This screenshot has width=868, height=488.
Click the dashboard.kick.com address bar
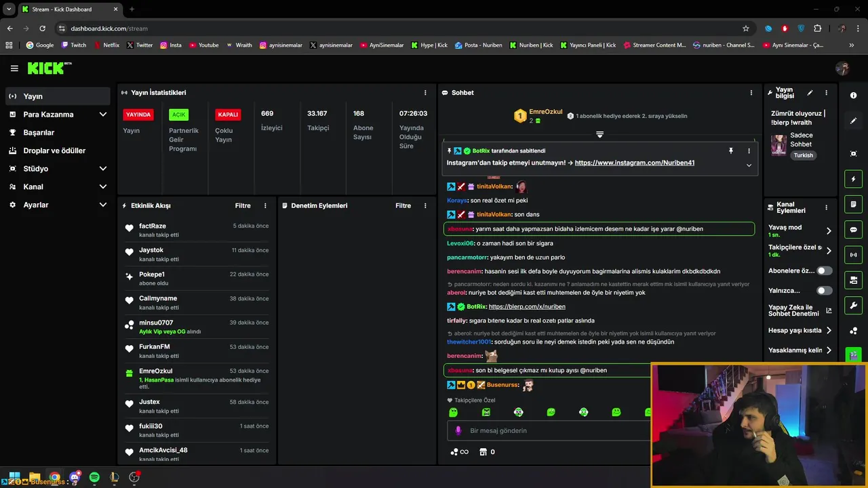[400, 28]
